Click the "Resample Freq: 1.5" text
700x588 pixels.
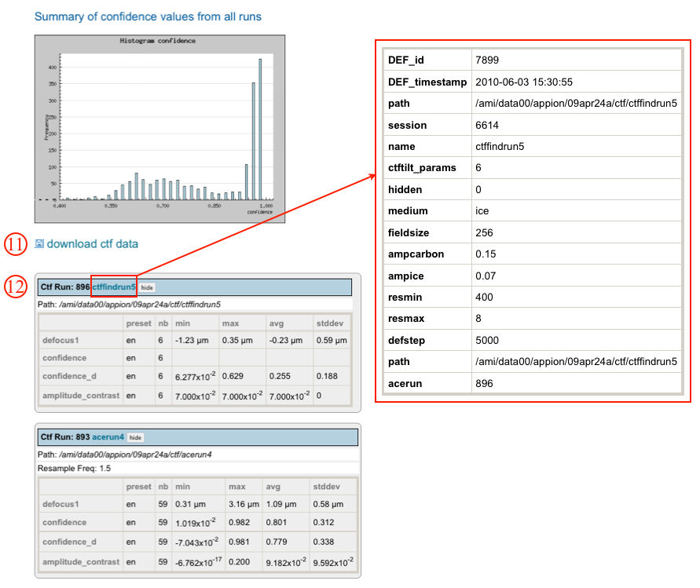pyautogui.click(x=75, y=468)
